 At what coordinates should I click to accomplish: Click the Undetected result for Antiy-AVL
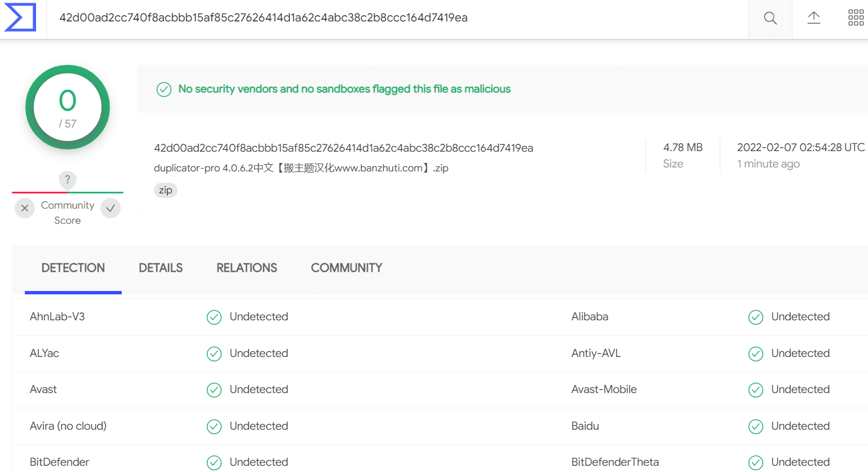tap(800, 354)
